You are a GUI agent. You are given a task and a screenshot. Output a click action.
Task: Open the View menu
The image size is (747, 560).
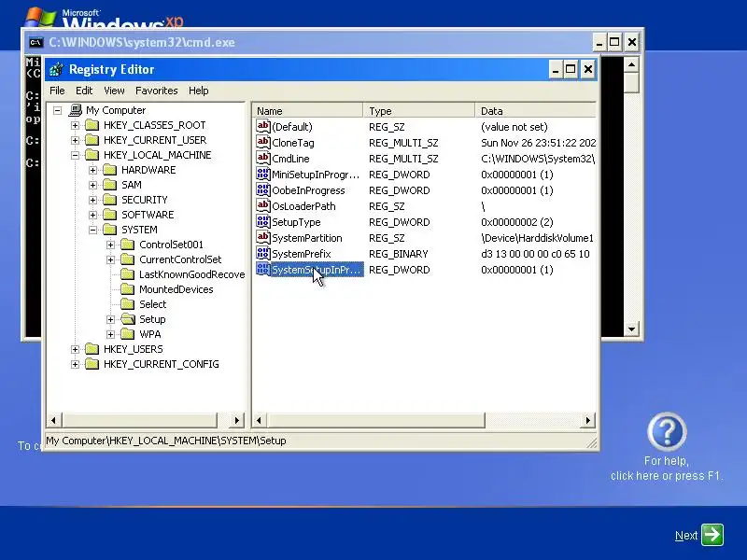tap(114, 91)
